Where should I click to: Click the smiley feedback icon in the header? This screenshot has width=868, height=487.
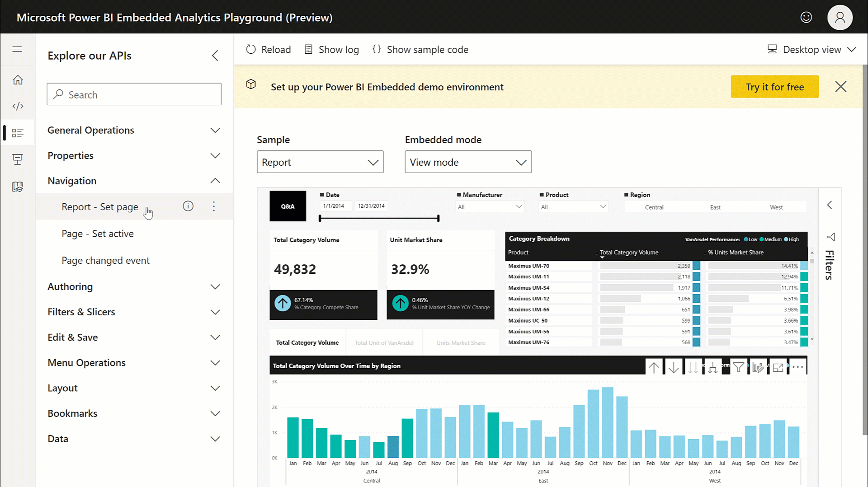coord(806,17)
